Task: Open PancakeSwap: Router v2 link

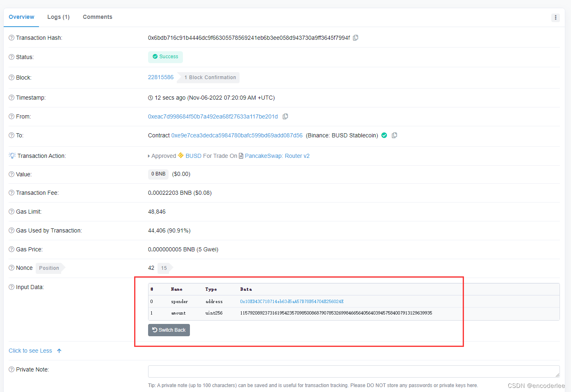Action: coord(277,156)
